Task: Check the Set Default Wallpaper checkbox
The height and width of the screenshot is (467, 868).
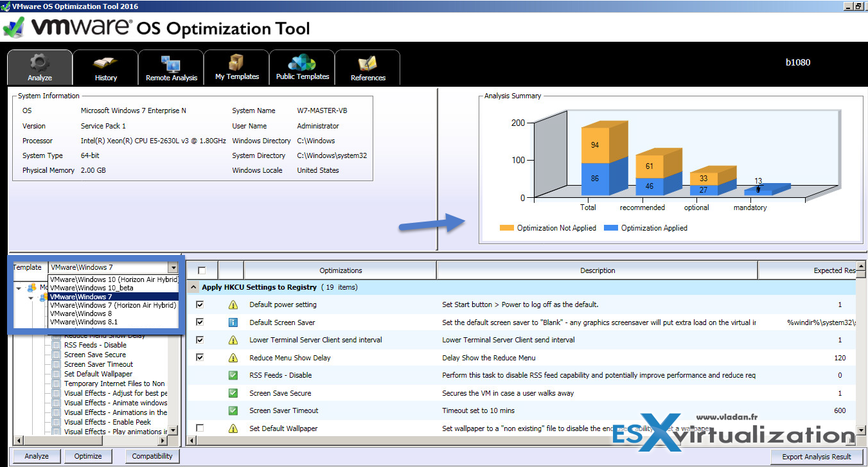Action: pyautogui.click(x=200, y=428)
